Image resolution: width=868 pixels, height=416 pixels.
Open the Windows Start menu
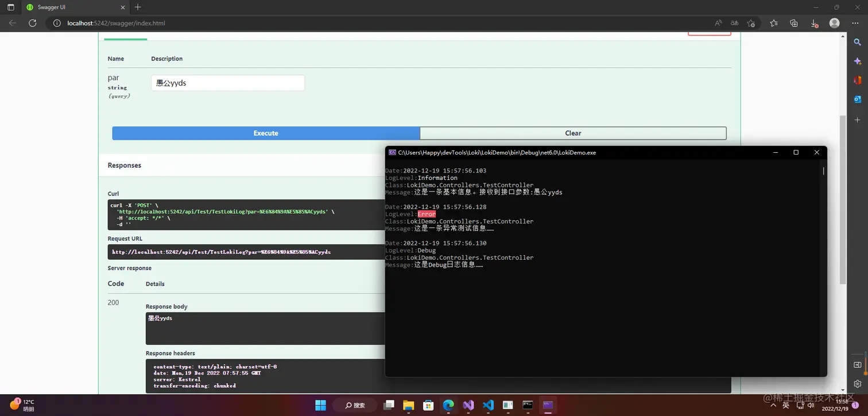(320, 405)
